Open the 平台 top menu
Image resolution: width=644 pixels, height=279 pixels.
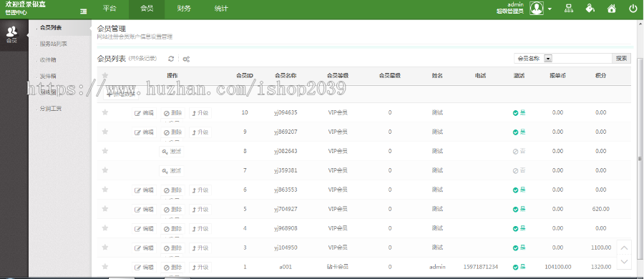(x=109, y=9)
